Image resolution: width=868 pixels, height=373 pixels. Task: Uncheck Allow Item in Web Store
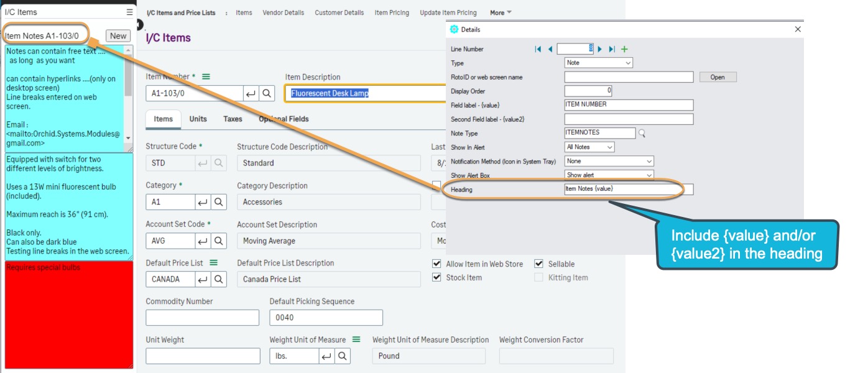[x=436, y=264]
